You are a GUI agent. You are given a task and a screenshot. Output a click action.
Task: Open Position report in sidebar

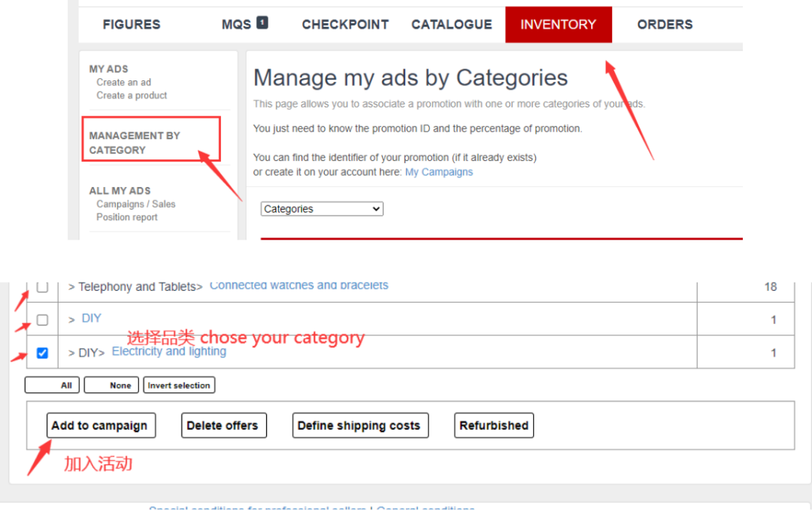pos(127,217)
